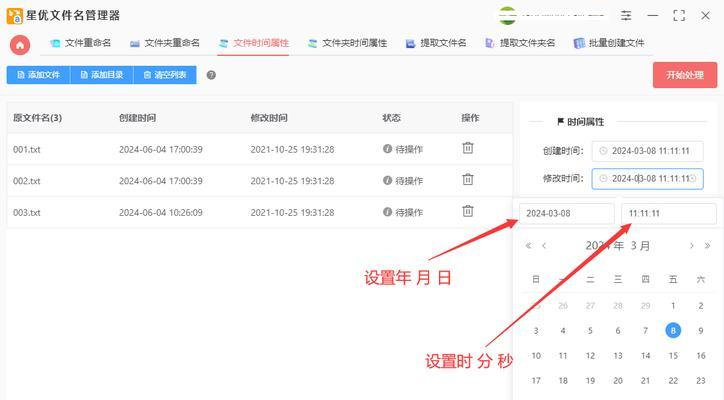Click the 添加目录 button

pos(102,75)
